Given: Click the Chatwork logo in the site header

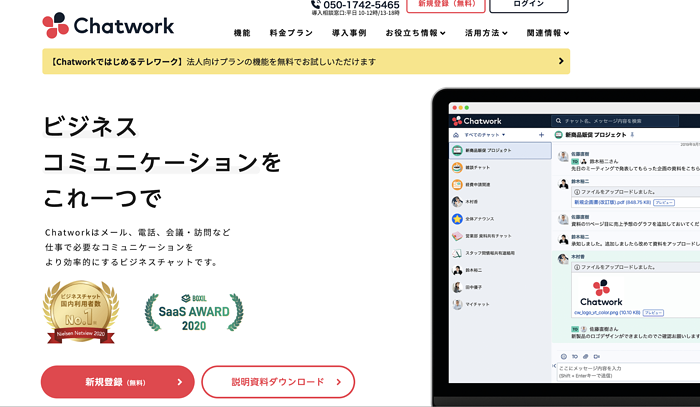Looking at the screenshot, I should (x=108, y=24).
